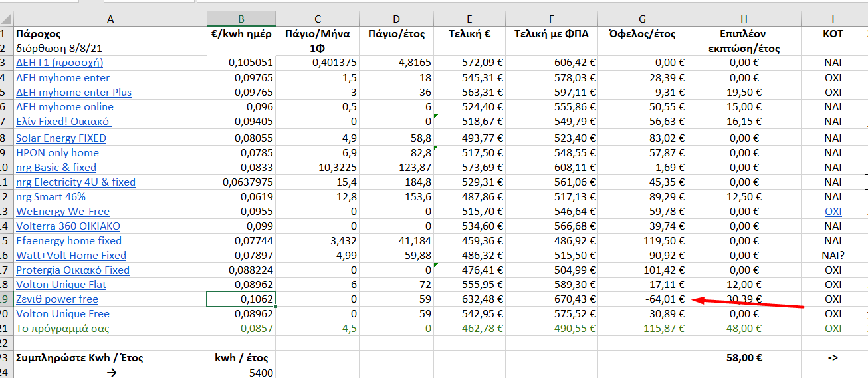Select the Τελική € header cell

(470, 34)
